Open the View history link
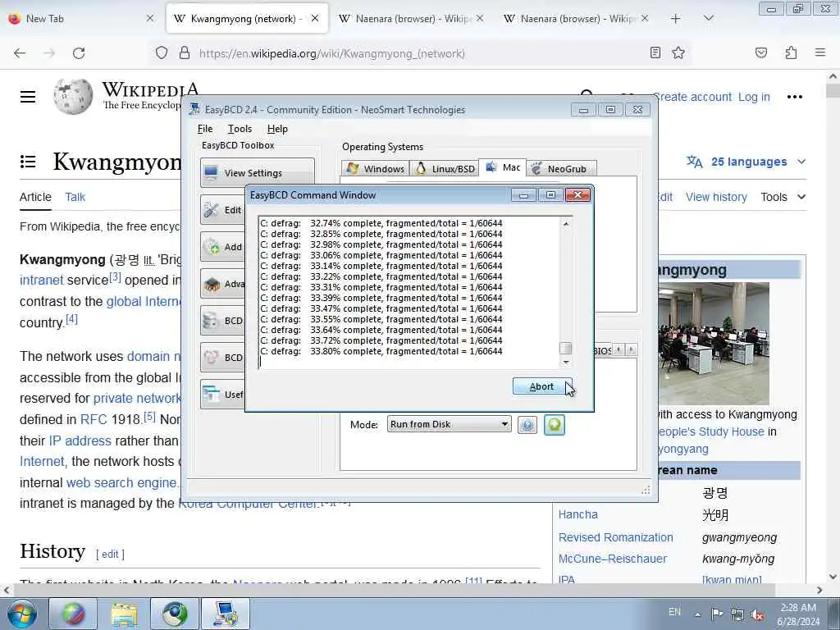Image resolution: width=840 pixels, height=630 pixels. [716, 197]
